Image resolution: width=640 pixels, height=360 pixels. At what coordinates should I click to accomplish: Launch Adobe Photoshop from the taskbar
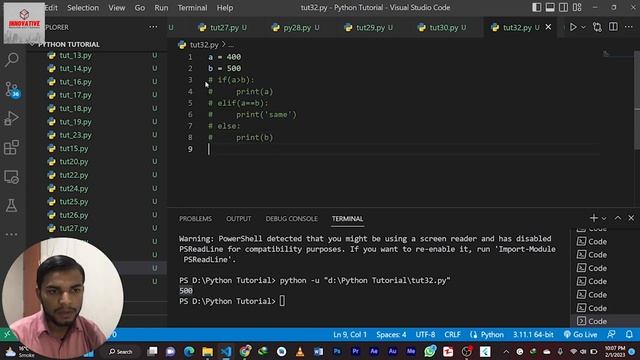(337, 351)
